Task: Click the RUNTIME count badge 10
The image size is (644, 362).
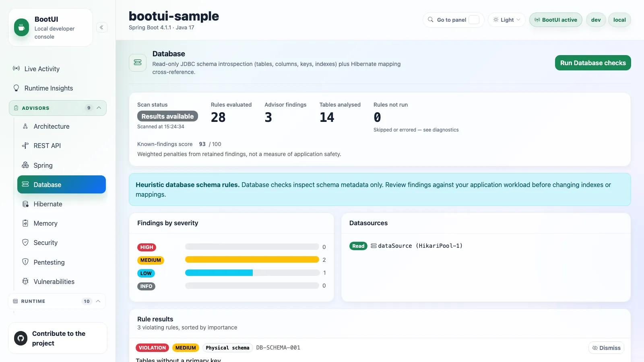Action: [x=87, y=301]
